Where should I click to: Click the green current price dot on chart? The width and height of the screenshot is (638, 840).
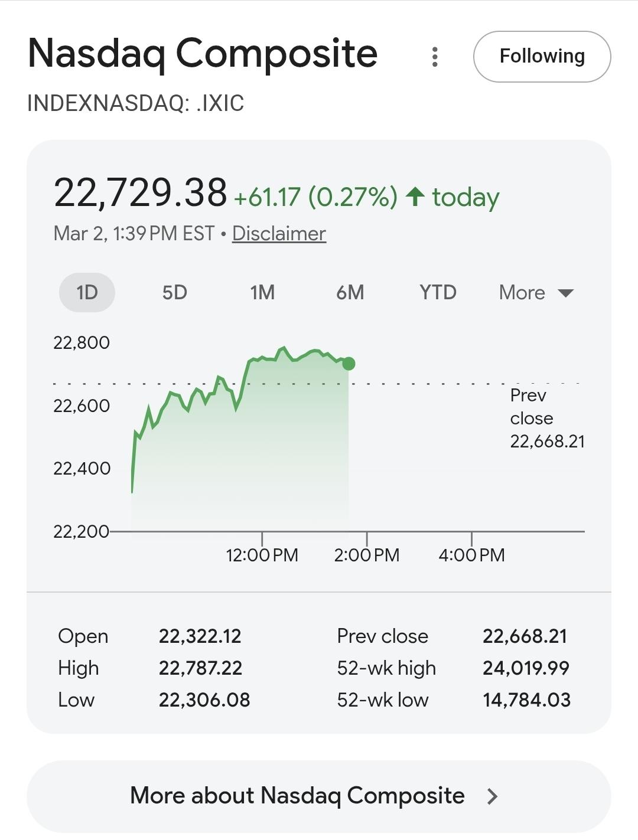tap(349, 364)
